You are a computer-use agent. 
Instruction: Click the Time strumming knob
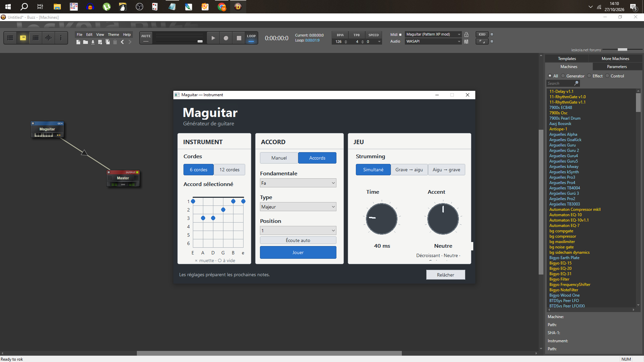(x=382, y=219)
